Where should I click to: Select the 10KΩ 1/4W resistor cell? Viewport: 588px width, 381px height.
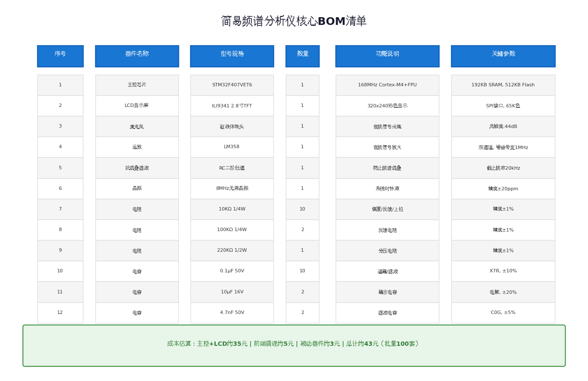[232, 209]
